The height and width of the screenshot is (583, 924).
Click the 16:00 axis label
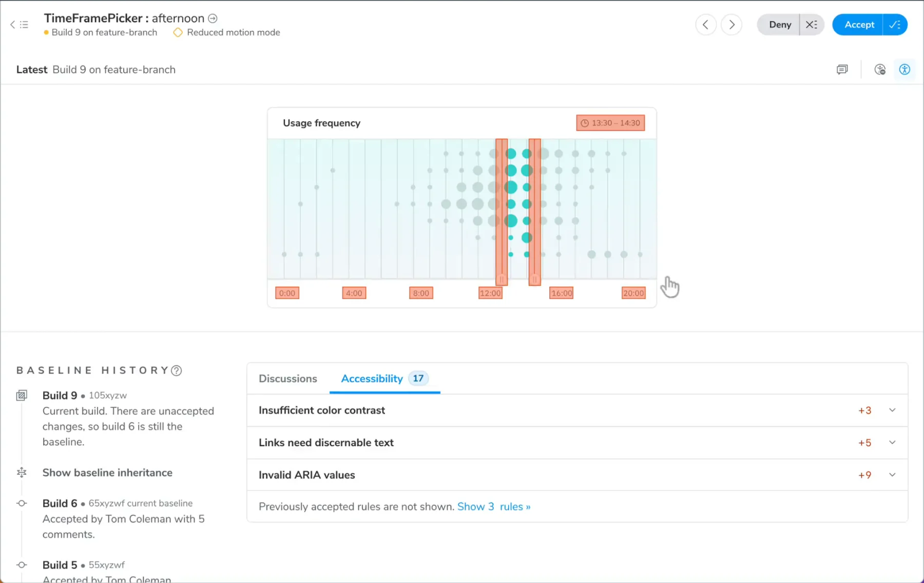561,293
